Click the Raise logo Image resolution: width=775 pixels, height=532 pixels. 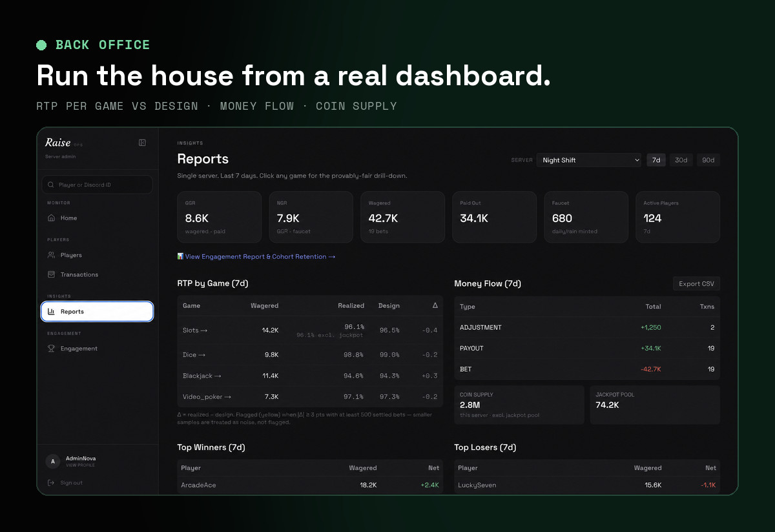tap(58, 143)
